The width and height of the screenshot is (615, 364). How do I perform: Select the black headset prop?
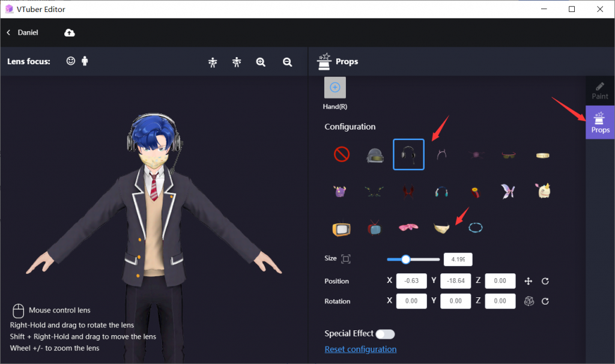tap(408, 154)
